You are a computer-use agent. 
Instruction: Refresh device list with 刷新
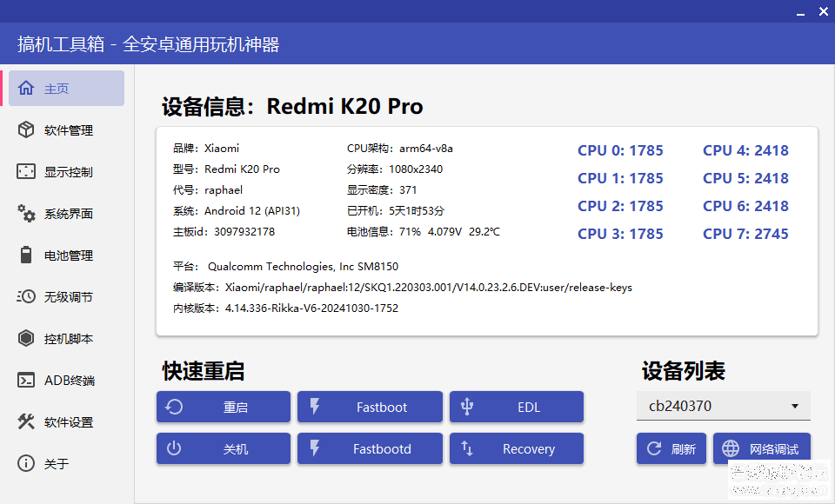(671, 448)
